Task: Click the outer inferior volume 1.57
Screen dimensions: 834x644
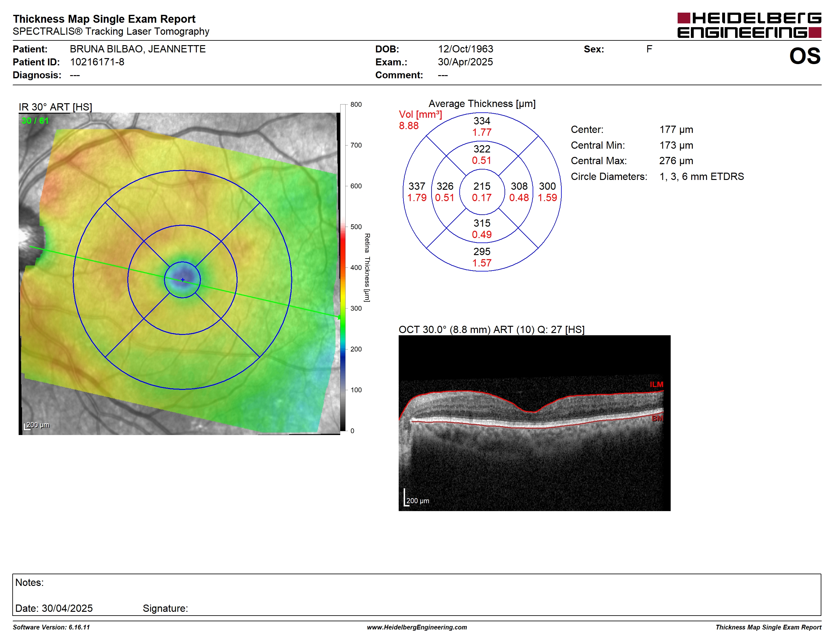Action: (481, 263)
